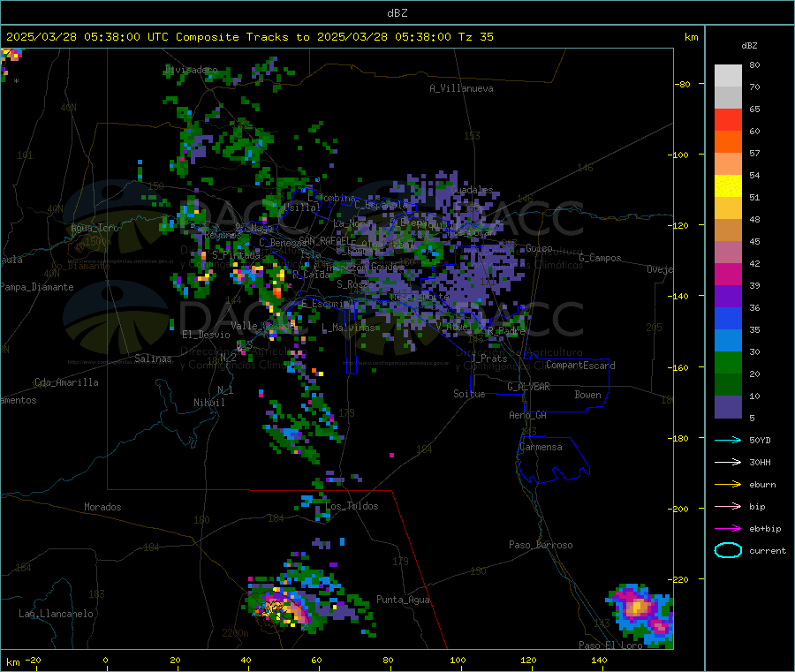Click the cyan 'current' ellipse legend icon

point(728,550)
